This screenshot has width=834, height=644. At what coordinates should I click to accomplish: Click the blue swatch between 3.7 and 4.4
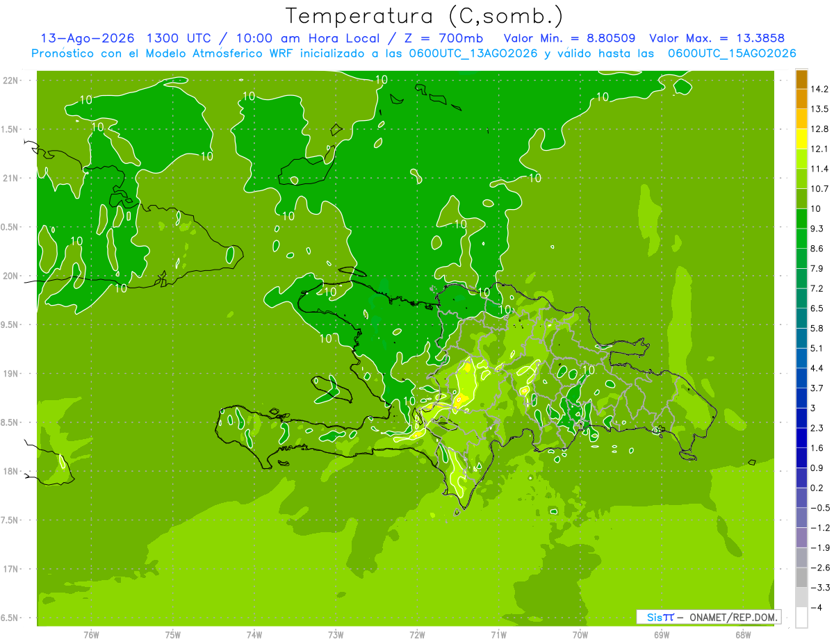801,378
